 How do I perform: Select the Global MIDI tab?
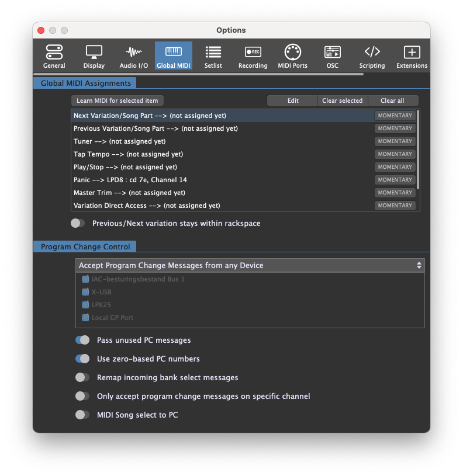(173, 57)
